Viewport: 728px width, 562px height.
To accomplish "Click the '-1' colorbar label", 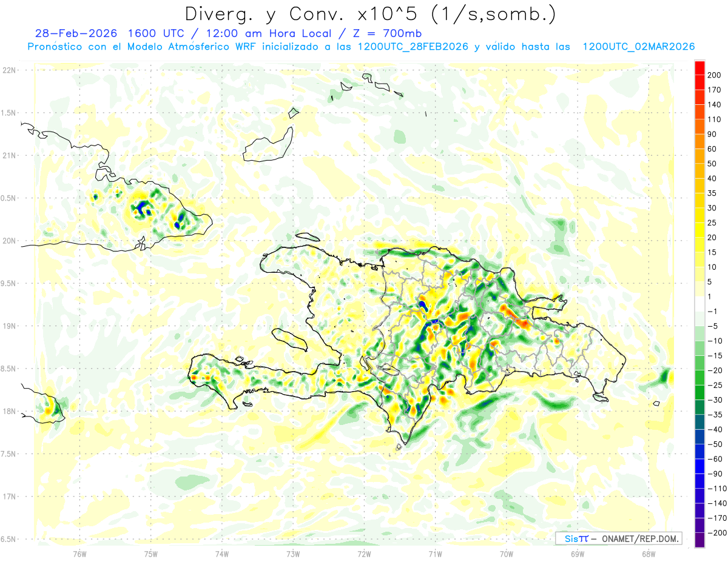I will [x=713, y=311].
